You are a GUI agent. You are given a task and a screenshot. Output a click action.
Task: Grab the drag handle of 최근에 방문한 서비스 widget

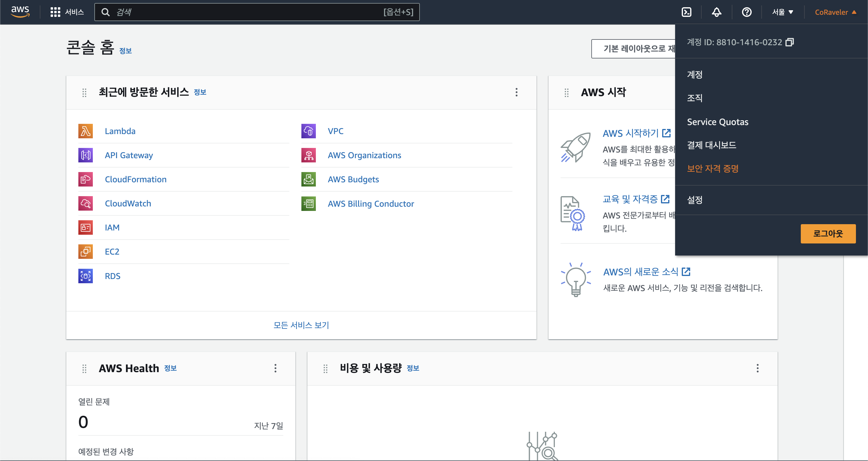tap(84, 93)
